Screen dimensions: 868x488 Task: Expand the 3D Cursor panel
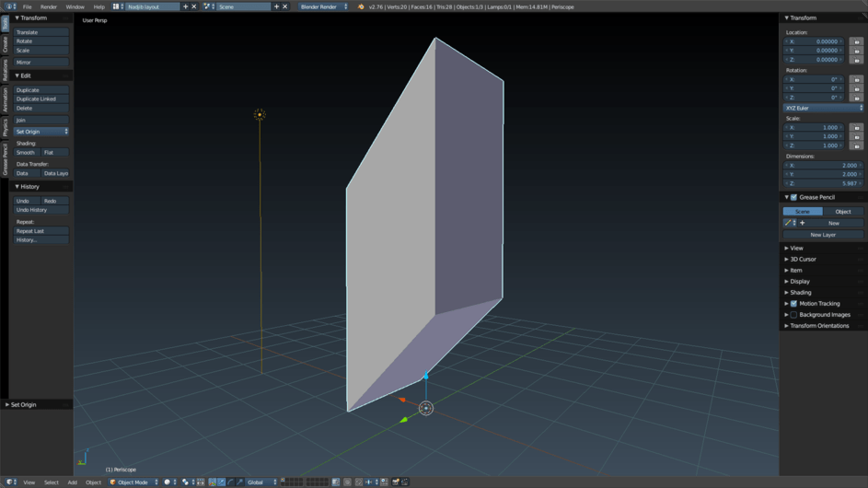pyautogui.click(x=802, y=260)
